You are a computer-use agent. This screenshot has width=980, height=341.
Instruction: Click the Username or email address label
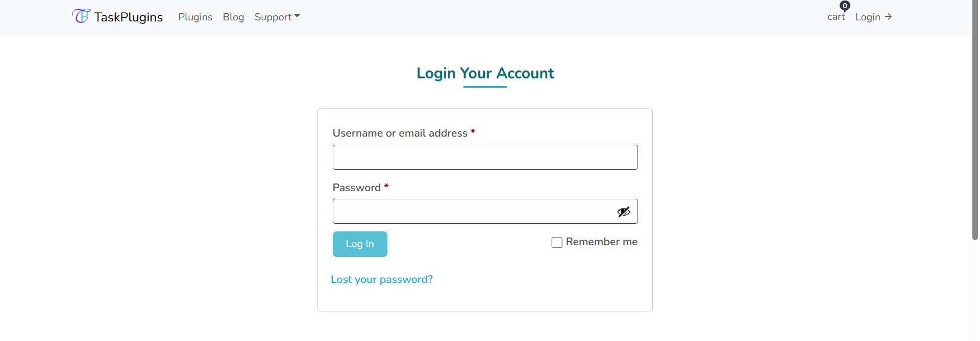[x=400, y=133]
